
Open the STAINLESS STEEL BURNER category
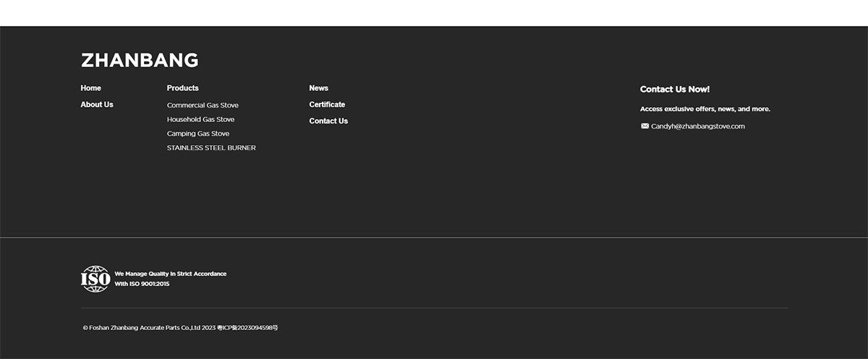pyautogui.click(x=211, y=148)
